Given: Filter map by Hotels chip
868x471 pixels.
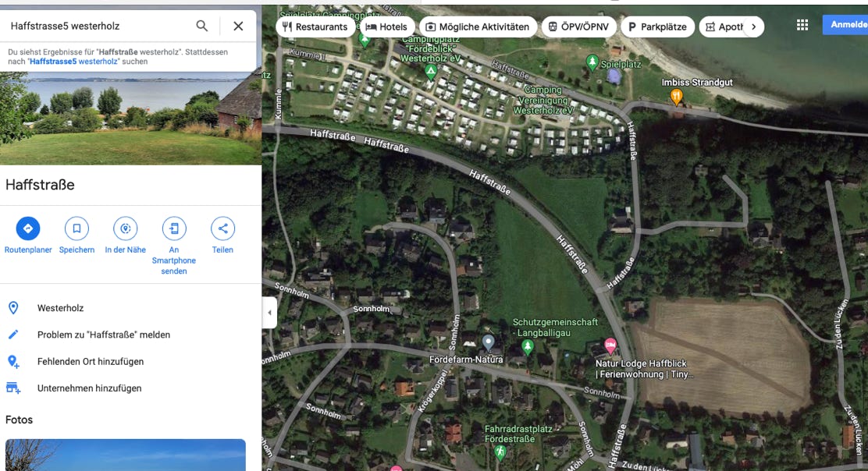Looking at the screenshot, I should (386, 27).
